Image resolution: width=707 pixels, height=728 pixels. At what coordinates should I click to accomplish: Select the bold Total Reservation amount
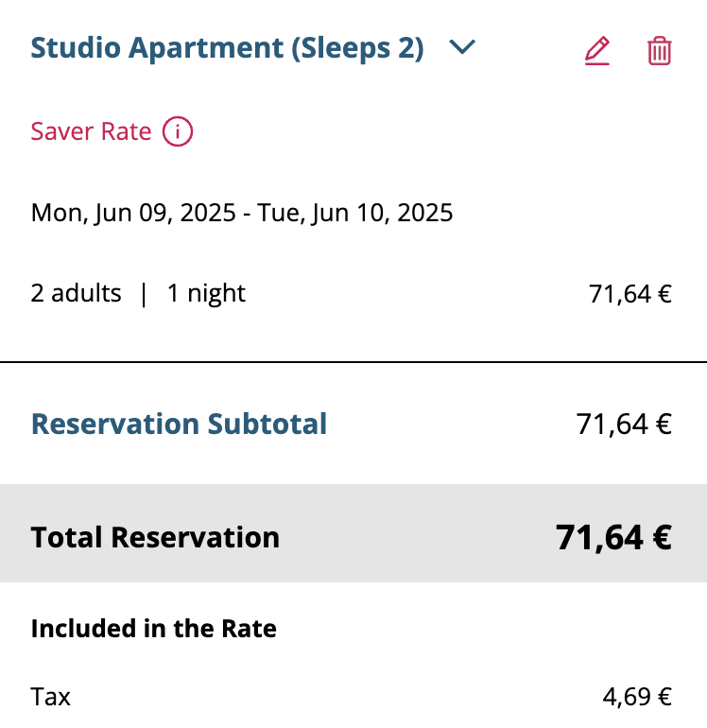point(613,538)
